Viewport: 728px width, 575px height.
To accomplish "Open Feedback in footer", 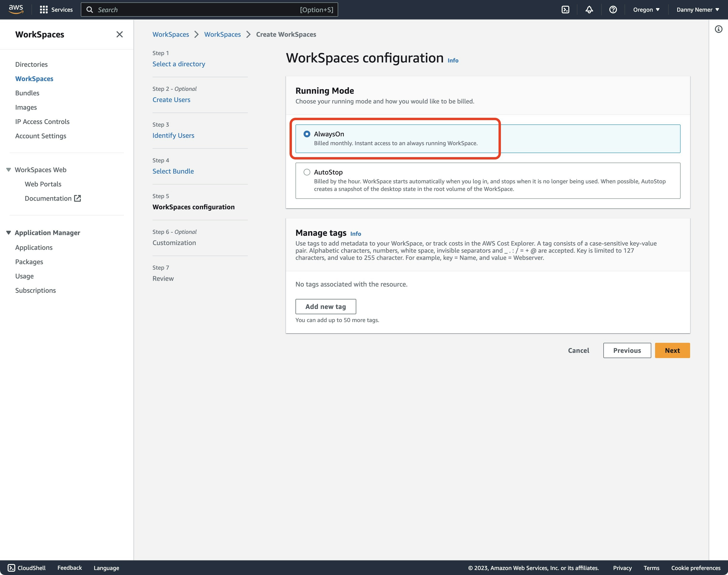I will pos(70,568).
